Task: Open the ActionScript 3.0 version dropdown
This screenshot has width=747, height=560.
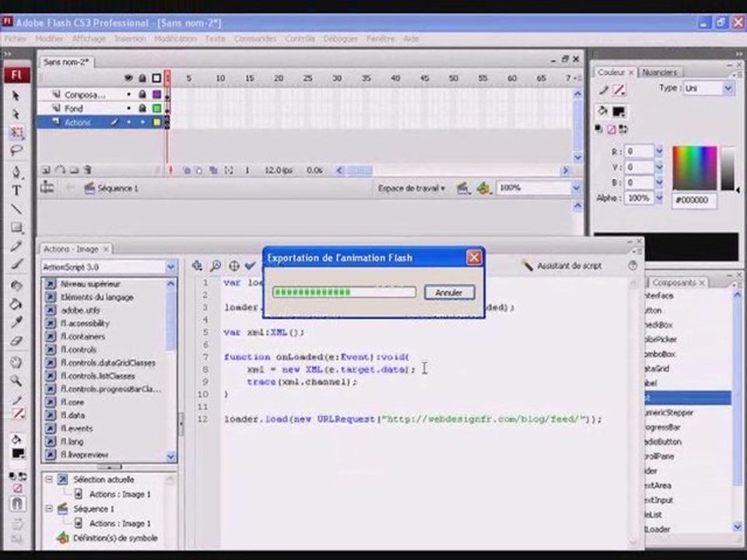Action: pyautogui.click(x=170, y=267)
